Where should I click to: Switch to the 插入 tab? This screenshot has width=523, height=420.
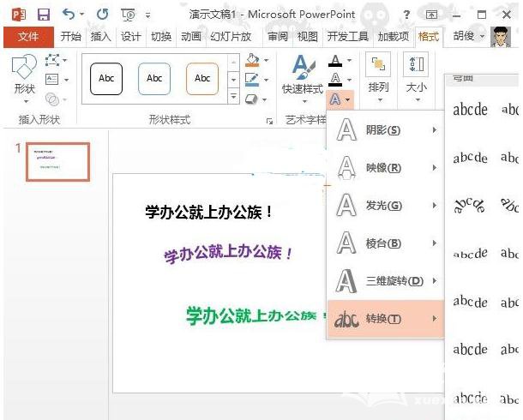coord(100,36)
